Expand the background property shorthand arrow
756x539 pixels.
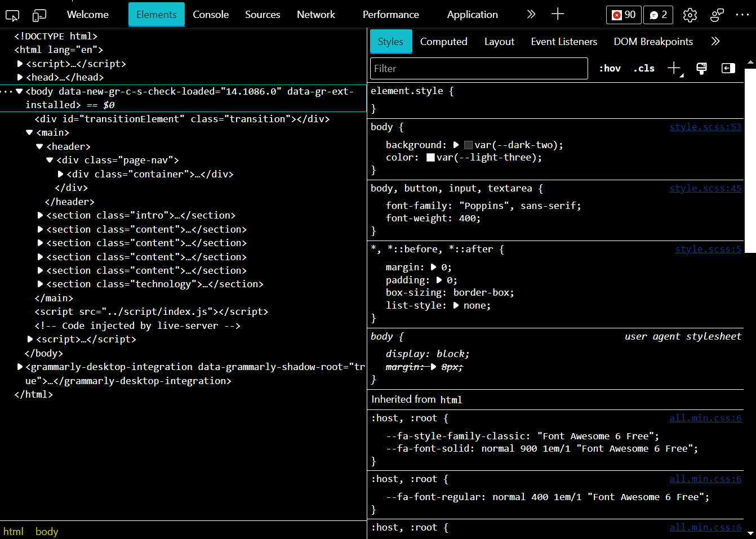pyautogui.click(x=456, y=145)
